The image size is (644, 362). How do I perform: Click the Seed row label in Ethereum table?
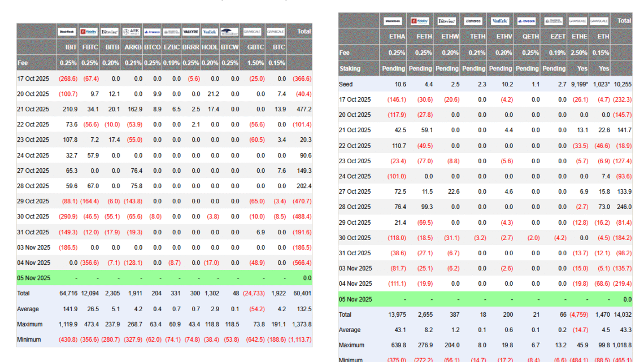tap(346, 84)
